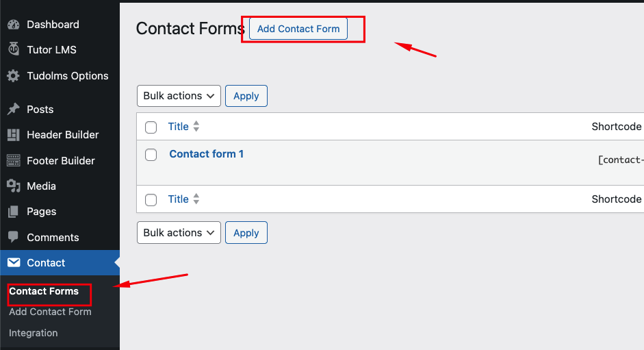Click the Tutor LMS owl icon

13,50
